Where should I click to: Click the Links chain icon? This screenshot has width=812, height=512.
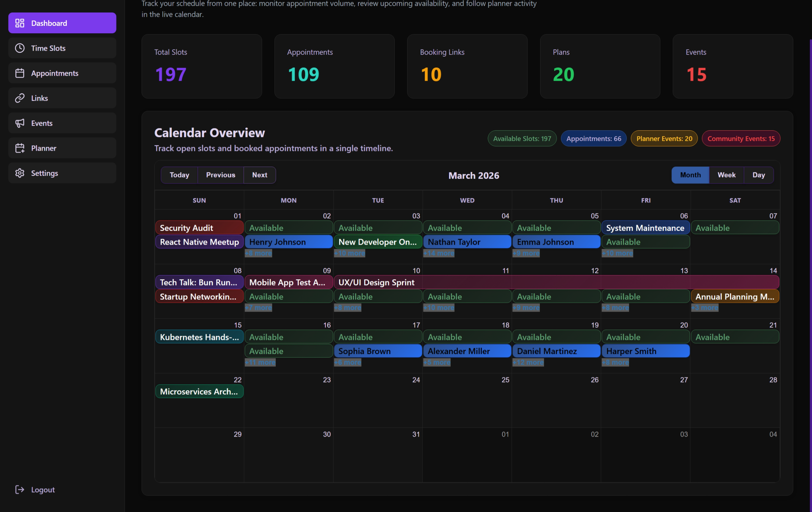tap(20, 98)
